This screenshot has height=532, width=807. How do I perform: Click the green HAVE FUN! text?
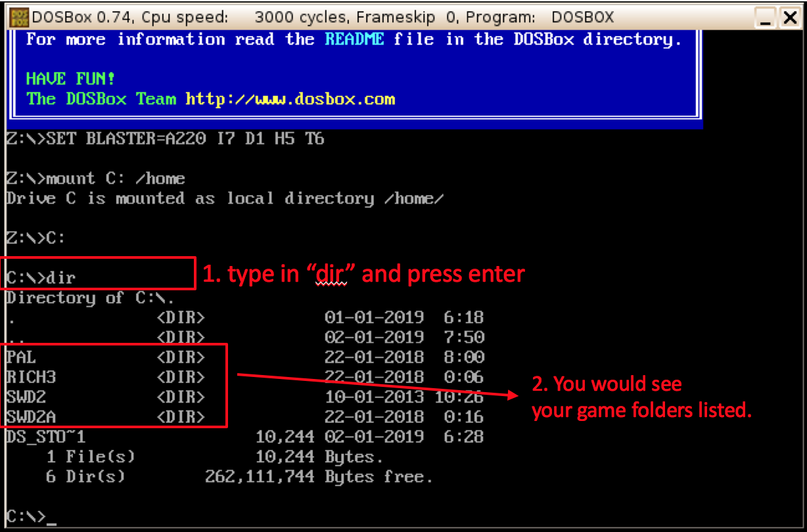tap(70, 79)
